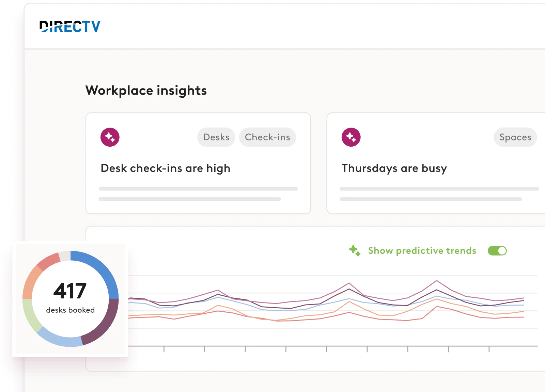Click the AI sparkle icon on the Thursdays are busy card
The width and height of the screenshot is (545, 392).
[x=351, y=137]
